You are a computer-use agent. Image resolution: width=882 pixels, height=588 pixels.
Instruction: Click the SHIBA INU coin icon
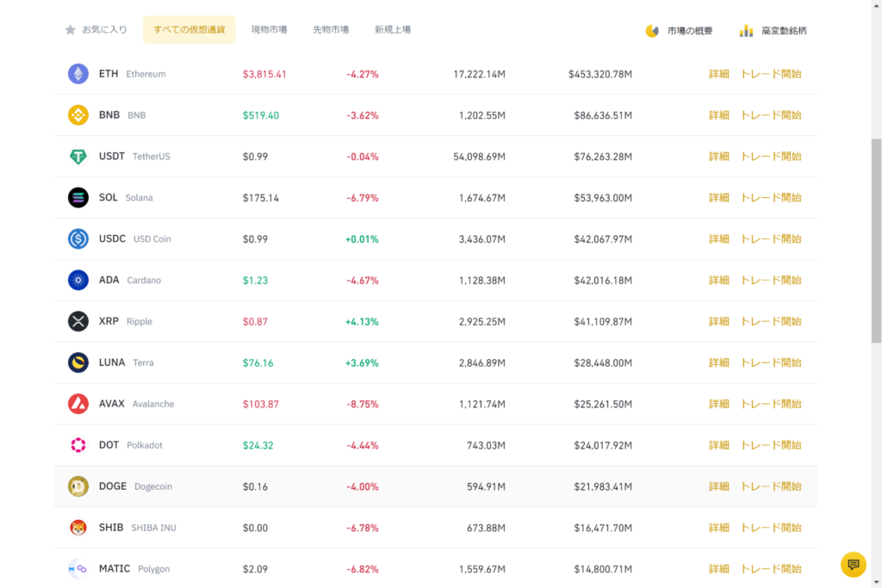pyautogui.click(x=78, y=528)
